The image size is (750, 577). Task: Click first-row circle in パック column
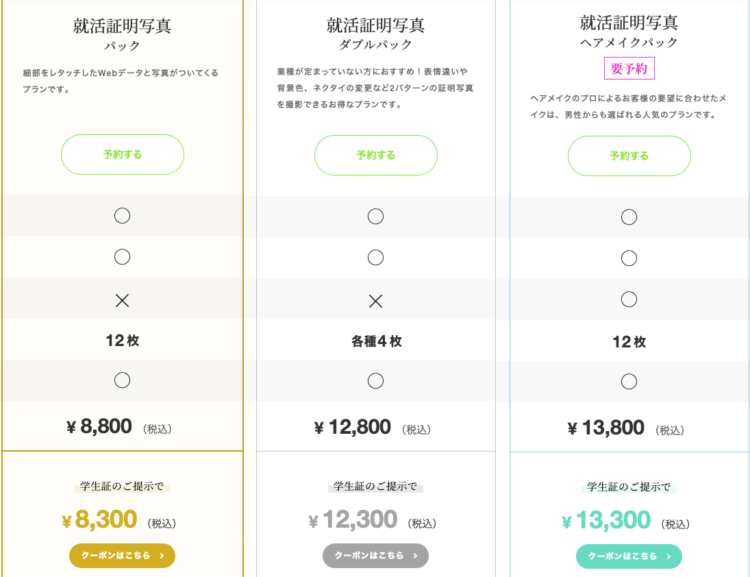[122, 216]
